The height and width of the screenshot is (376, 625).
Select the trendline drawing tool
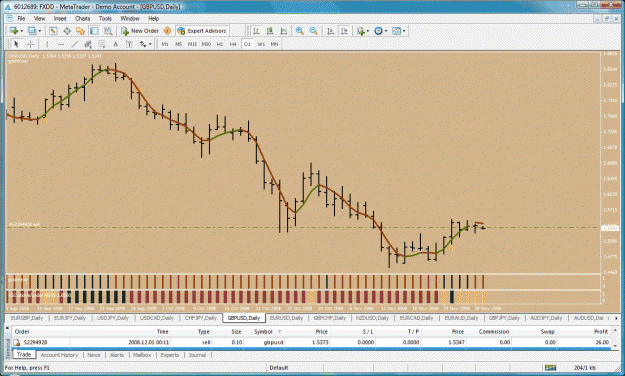[75, 44]
